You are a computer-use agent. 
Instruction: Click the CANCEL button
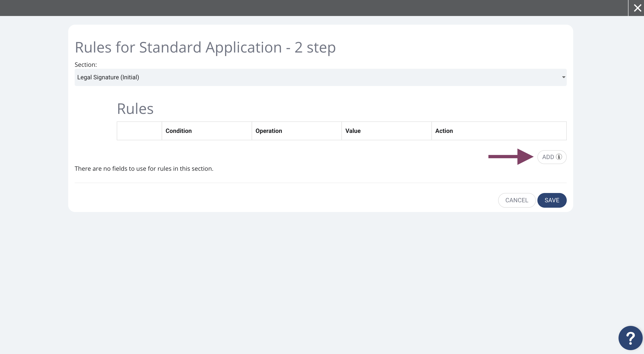(x=516, y=200)
